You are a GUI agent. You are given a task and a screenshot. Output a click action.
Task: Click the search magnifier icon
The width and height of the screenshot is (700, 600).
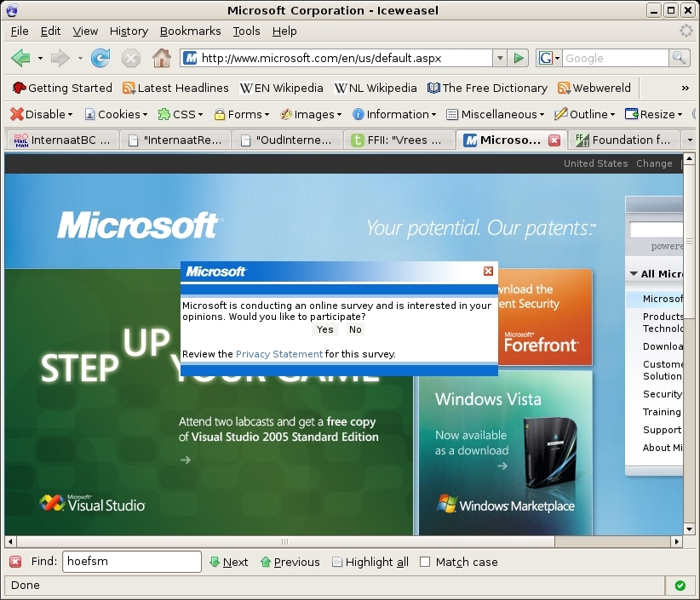679,58
